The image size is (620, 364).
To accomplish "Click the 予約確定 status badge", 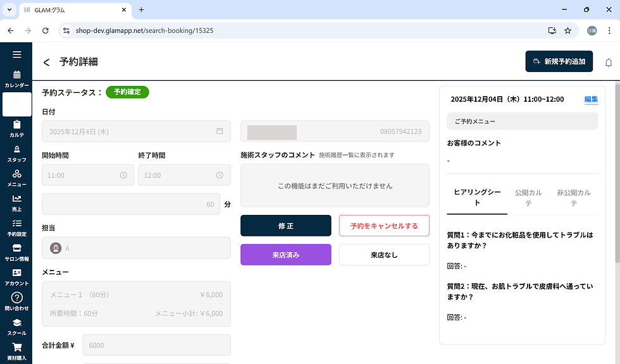I will 127,92.
